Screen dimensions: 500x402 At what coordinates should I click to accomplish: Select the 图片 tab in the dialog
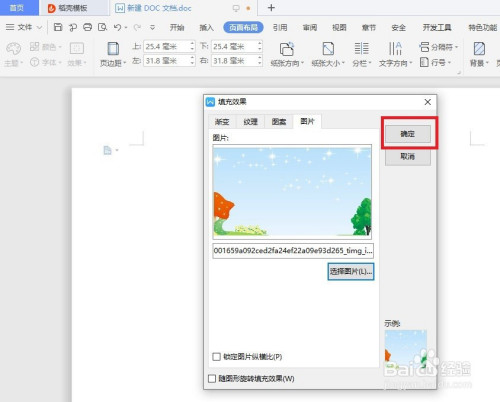click(307, 121)
